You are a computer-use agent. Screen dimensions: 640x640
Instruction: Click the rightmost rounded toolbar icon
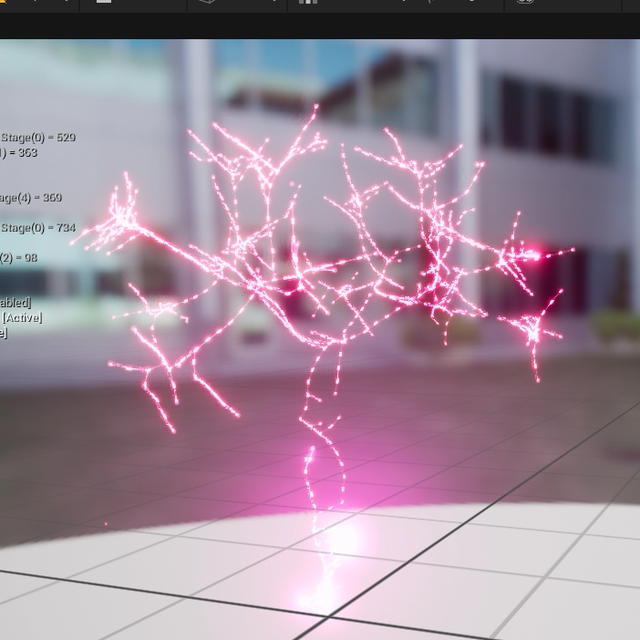(525, 3)
